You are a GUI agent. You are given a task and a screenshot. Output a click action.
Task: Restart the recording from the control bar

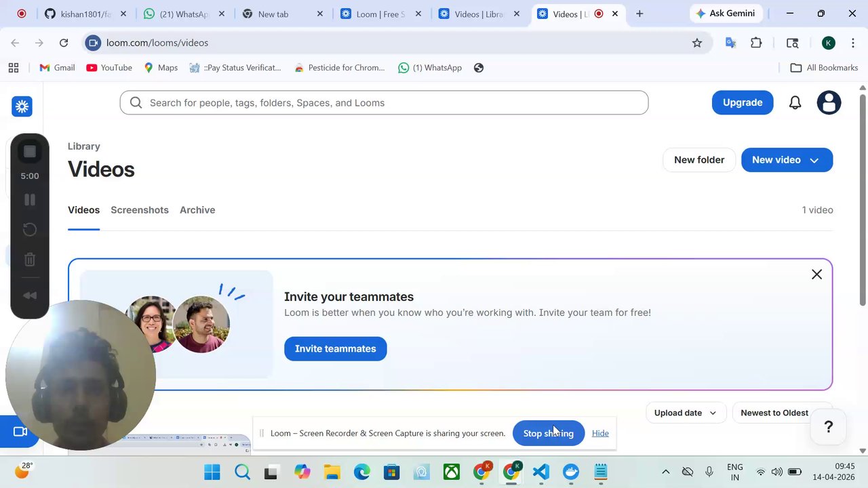click(30, 230)
